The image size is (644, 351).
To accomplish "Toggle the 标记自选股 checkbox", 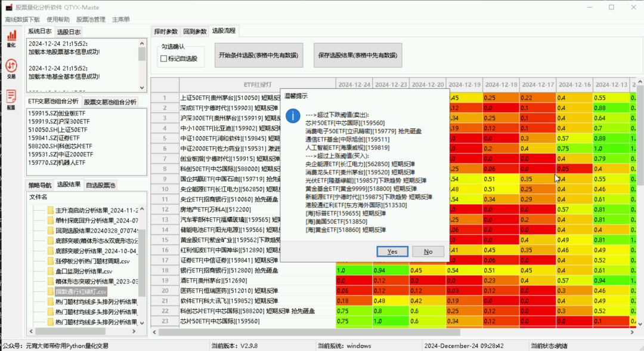I will [164, 59].
